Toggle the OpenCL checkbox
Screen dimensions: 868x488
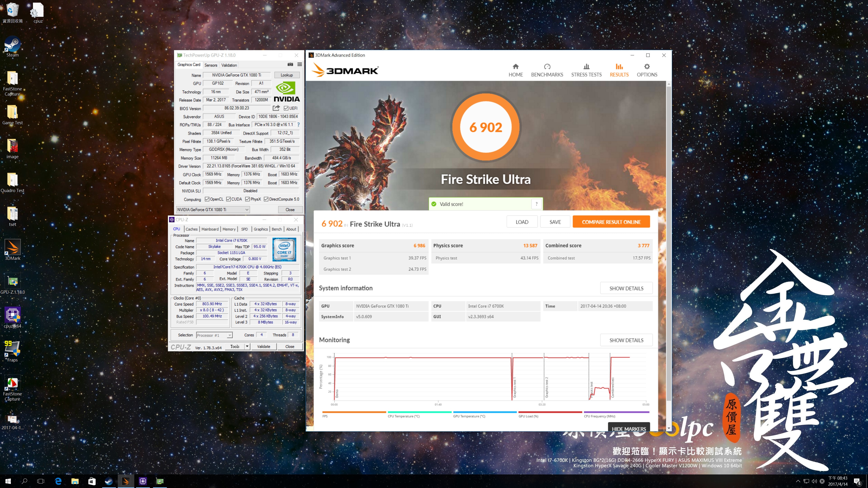point(207,199)
